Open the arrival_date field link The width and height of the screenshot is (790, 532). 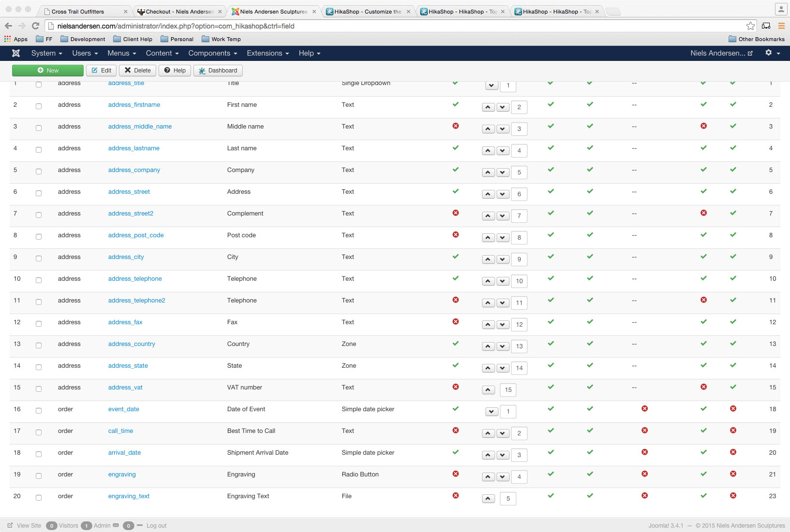[124, 453]
